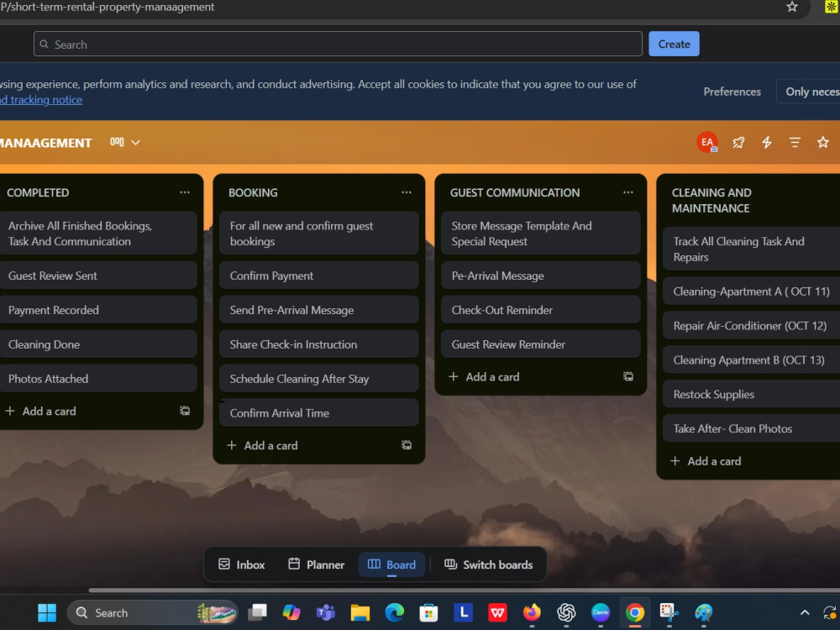Create card from template in GUEST COMMUNICATION
This screenshot has width=840, height=630.
coord(627,376)
